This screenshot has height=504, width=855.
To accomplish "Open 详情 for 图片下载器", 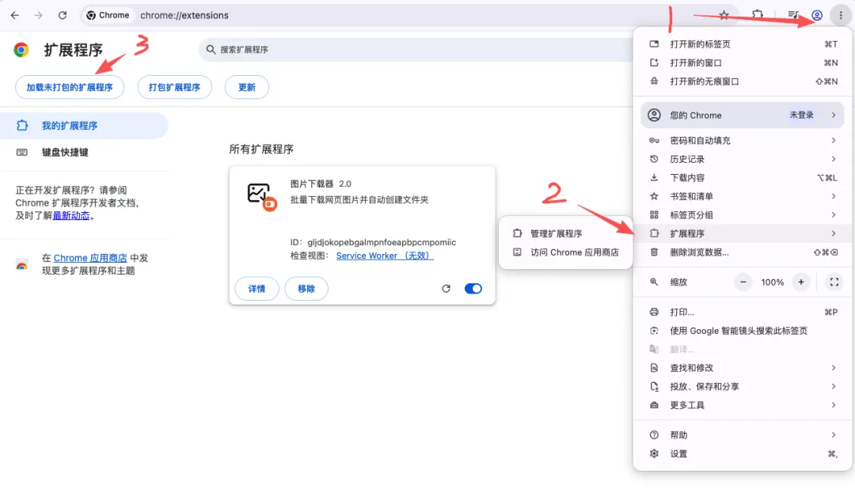I will [x=256, y=289].
